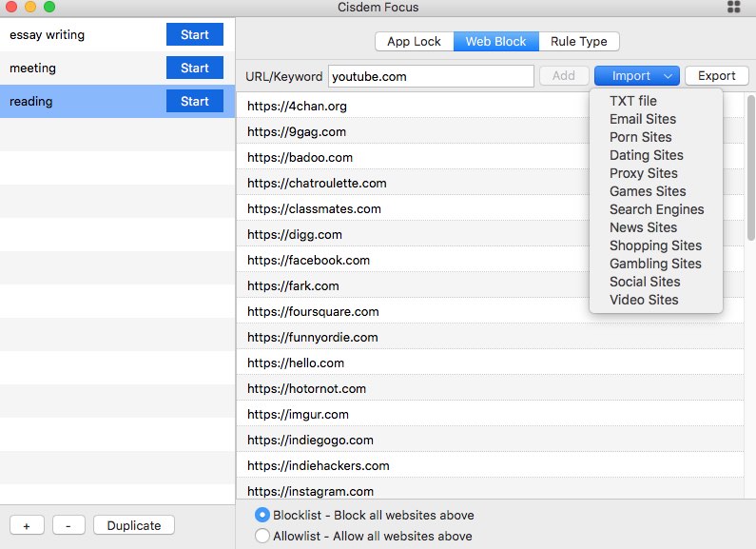Image resolution: width=756 pixels, height=549 pixels.
Task: Switch to the App Lock tab
Action: (415, 42)
